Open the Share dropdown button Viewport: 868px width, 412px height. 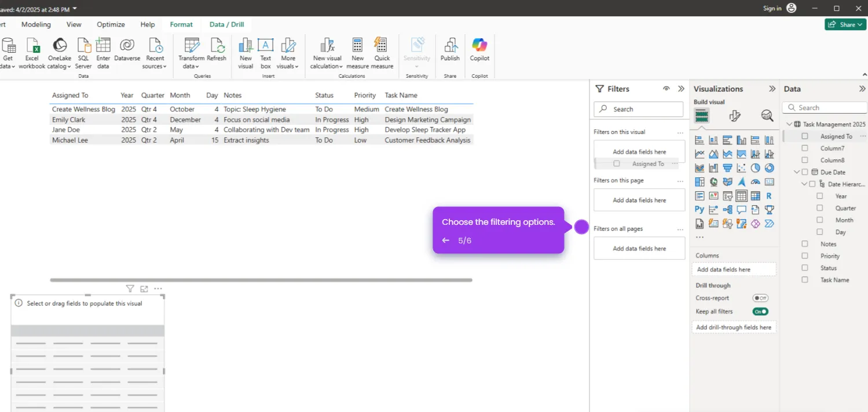[x=845, y=24]
